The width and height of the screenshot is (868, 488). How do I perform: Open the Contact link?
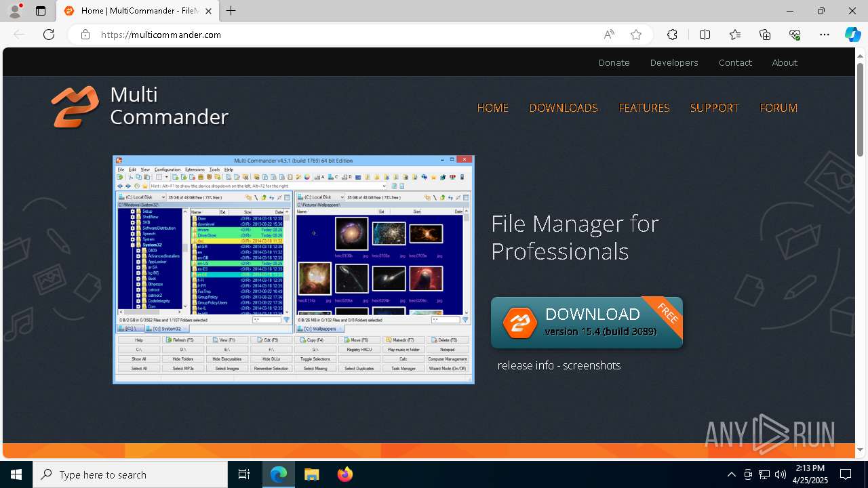point(735,62)
